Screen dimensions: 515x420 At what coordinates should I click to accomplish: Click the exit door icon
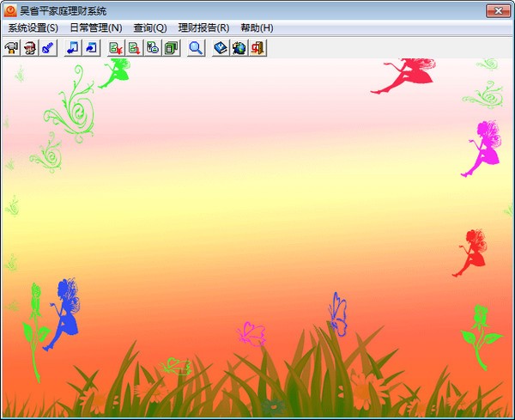click(x=257, y=48)
